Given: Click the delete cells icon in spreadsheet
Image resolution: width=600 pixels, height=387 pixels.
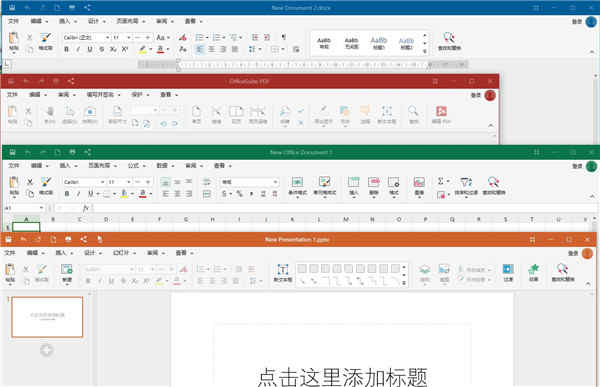Looking at the screenshot, I should [373, 187].
